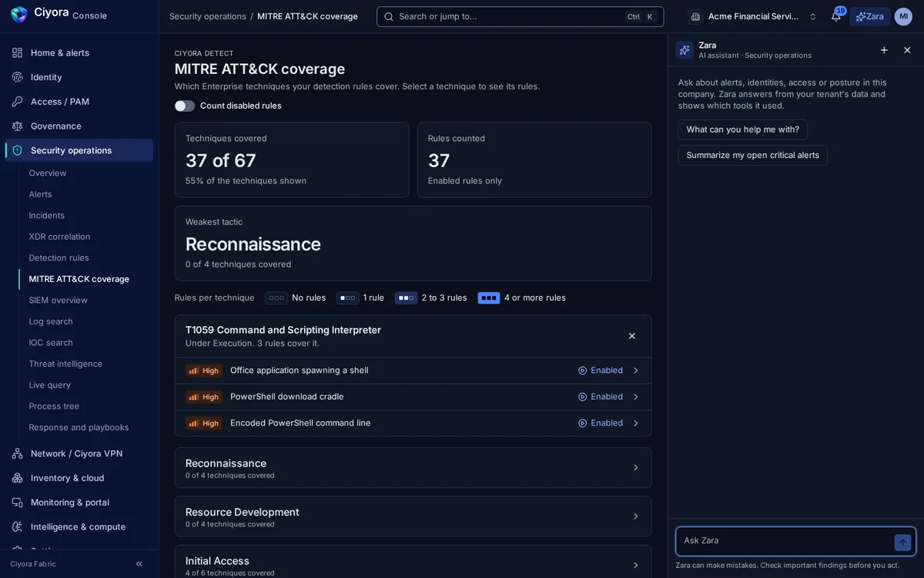Screen dimensions: 924x578
Task: Open PowerShell download cradle rule chevron
Action: (x=635, y=397)
